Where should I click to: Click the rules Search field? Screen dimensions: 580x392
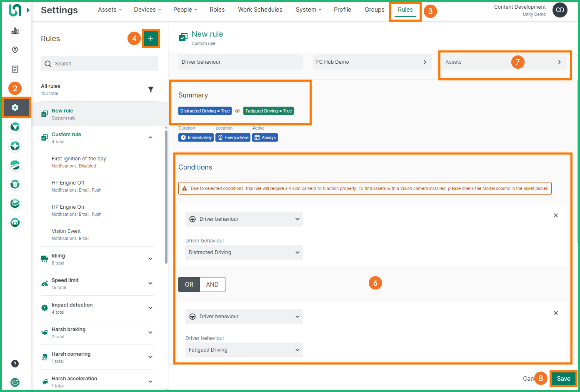100,64
